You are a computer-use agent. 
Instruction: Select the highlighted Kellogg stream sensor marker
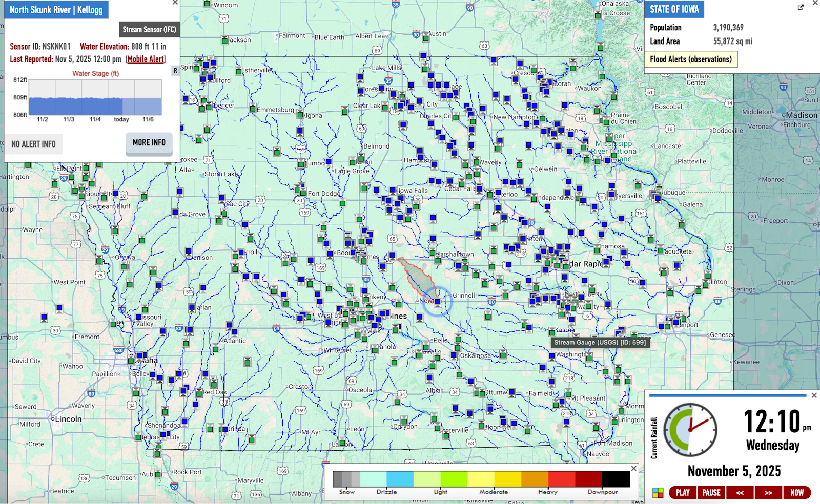point(437,302)
